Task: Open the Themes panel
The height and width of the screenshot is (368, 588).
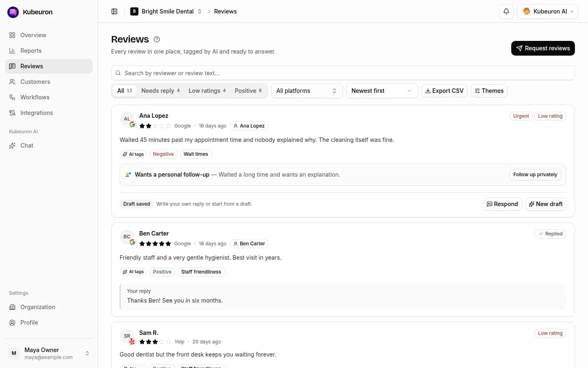Action: click(x=489, y=91)
